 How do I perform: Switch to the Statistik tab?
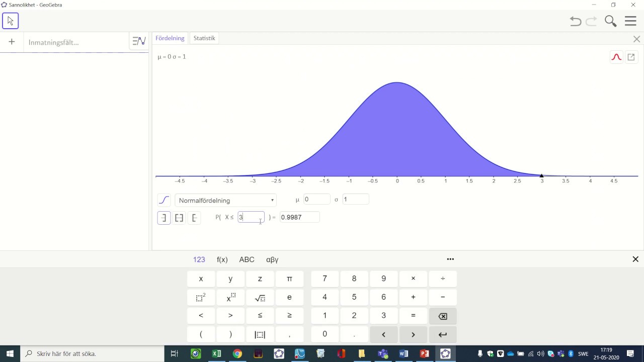pyautogui.click(x=204, y=38)
